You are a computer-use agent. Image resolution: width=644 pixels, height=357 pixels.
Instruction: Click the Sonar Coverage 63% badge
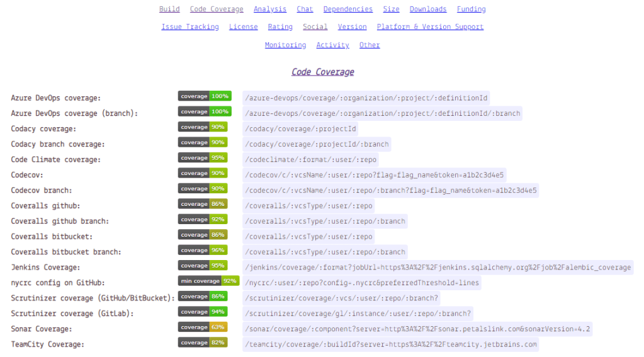click(202, 327)
